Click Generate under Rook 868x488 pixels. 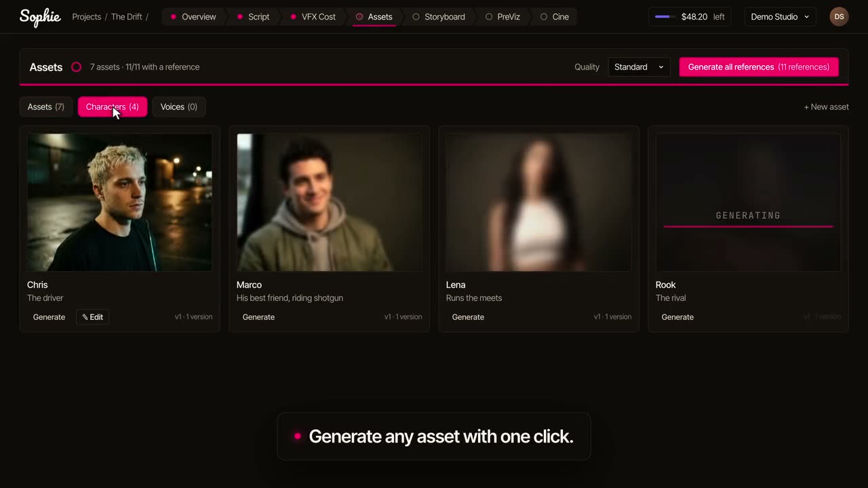pos(677,317)
